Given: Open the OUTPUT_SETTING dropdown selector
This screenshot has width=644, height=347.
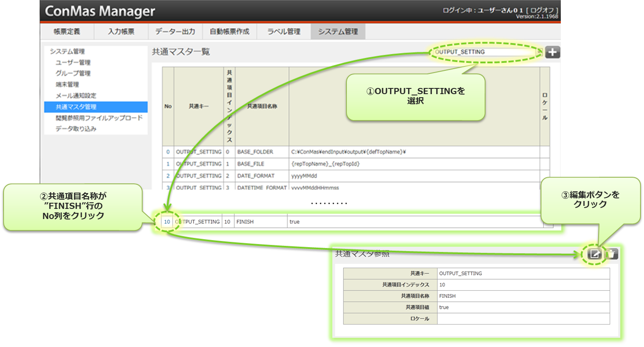Looking at the screenshot, I should tap(486, 52).
